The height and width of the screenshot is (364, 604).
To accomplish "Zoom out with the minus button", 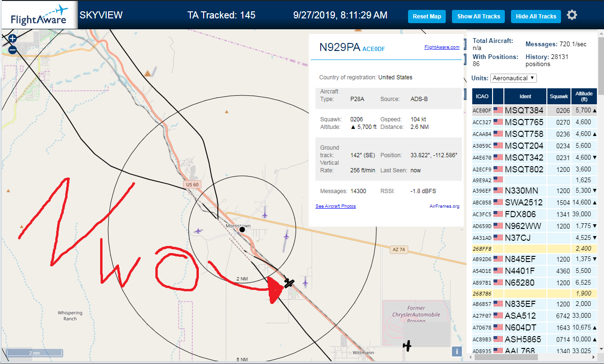I will coord(13,50).
